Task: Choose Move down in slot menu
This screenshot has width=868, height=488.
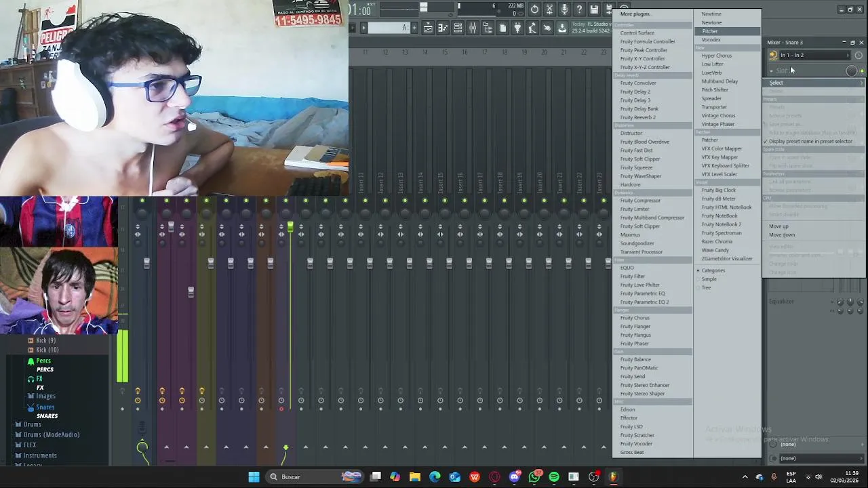Action: coord(782,235)
